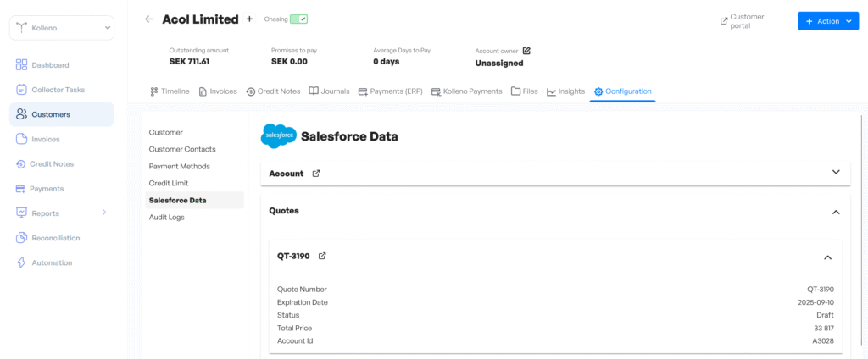Switch to the Timeline tab
Screen dimensions: 868x359
[170, 91]
